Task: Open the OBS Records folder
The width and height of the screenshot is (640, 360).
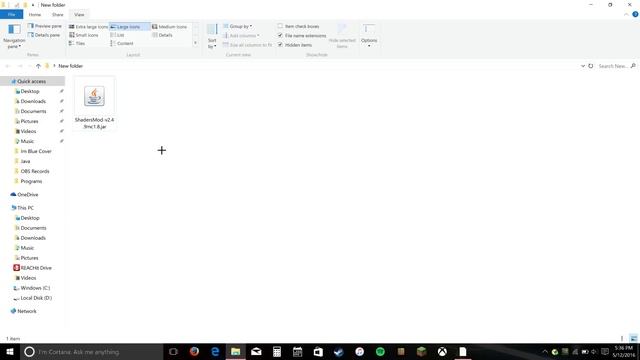Action: click(35, 171)
